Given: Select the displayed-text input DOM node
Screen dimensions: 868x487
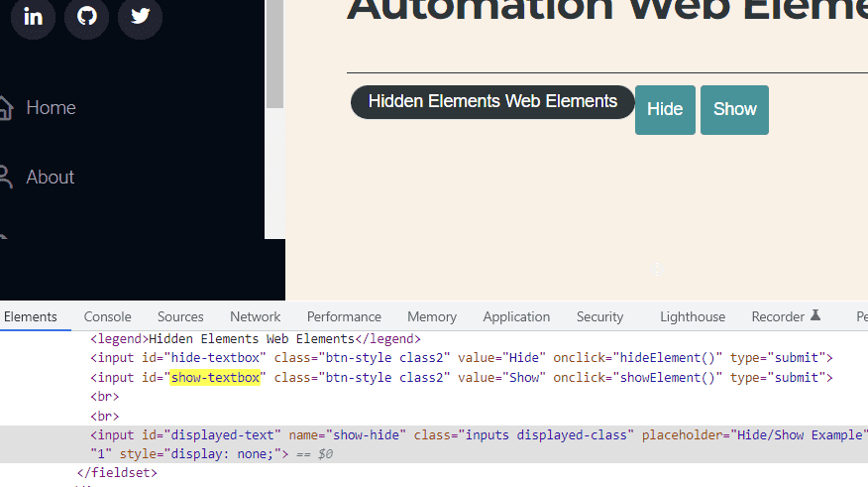Looking at the screenshot, I should (x=476, y=435).
